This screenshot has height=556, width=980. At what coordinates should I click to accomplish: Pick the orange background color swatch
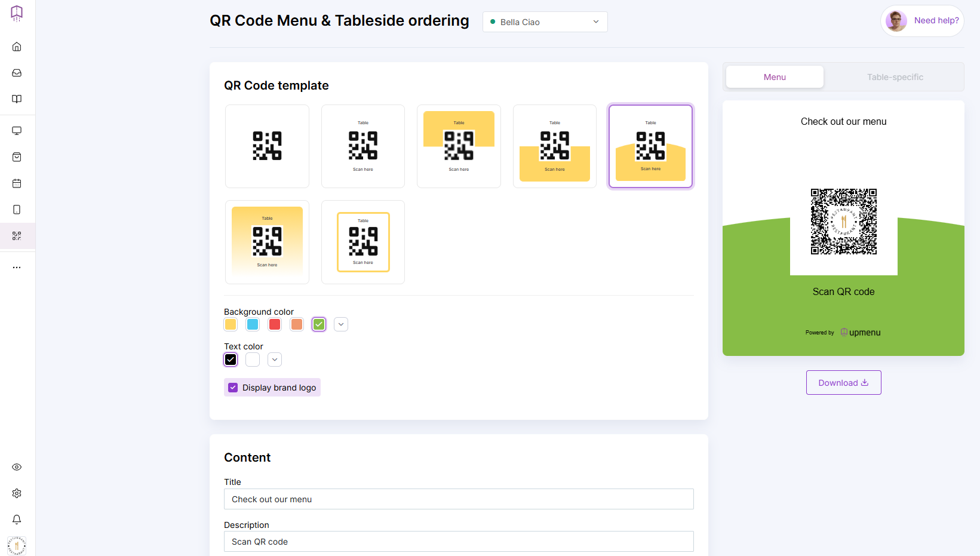pyautogui.click(x=297, y=324)
